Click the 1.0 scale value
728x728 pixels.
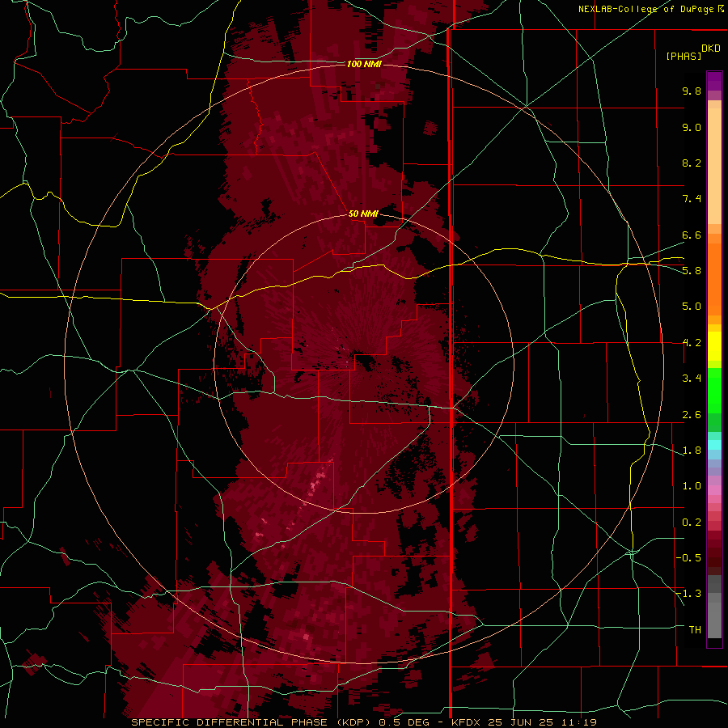pos(692,486)
